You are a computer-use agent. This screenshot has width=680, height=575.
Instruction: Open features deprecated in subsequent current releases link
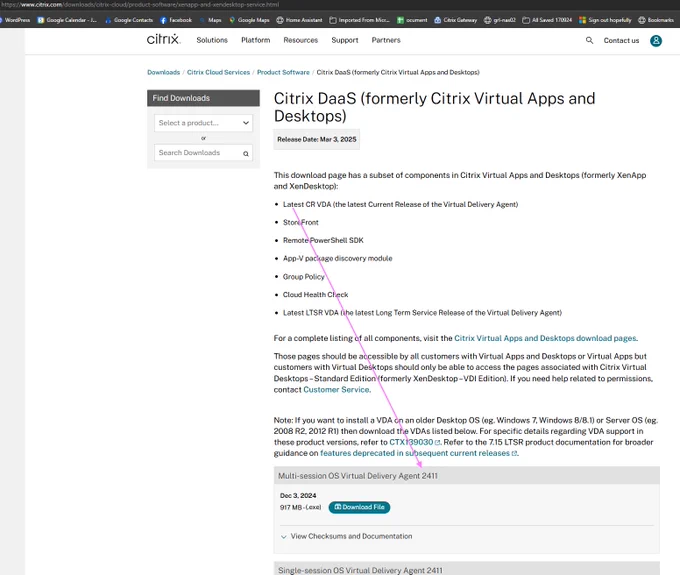coord(415,453)
